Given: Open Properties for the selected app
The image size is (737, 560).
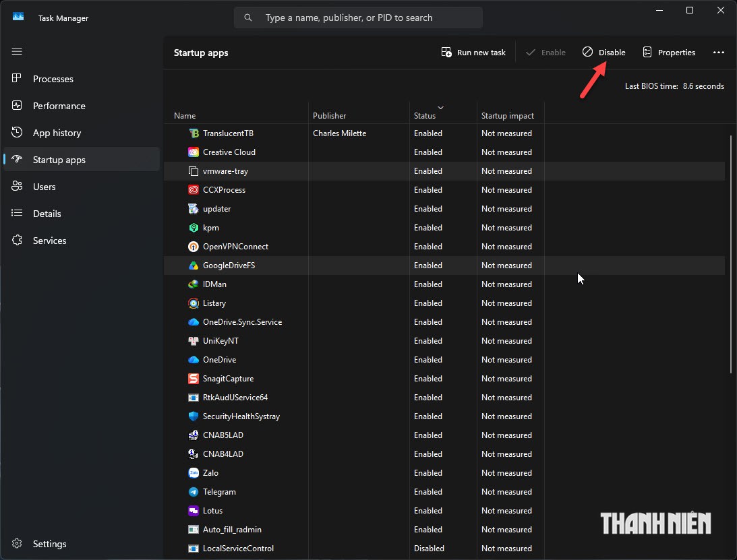Looking at the screenshot, I should tap(669, 52).
